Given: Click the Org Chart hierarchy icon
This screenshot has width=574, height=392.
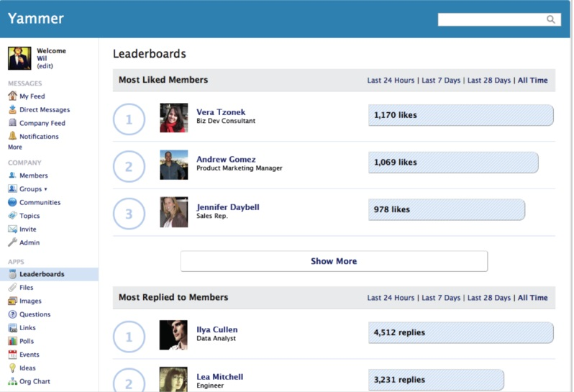Looking at the screenshot, I should click(12, 381).
